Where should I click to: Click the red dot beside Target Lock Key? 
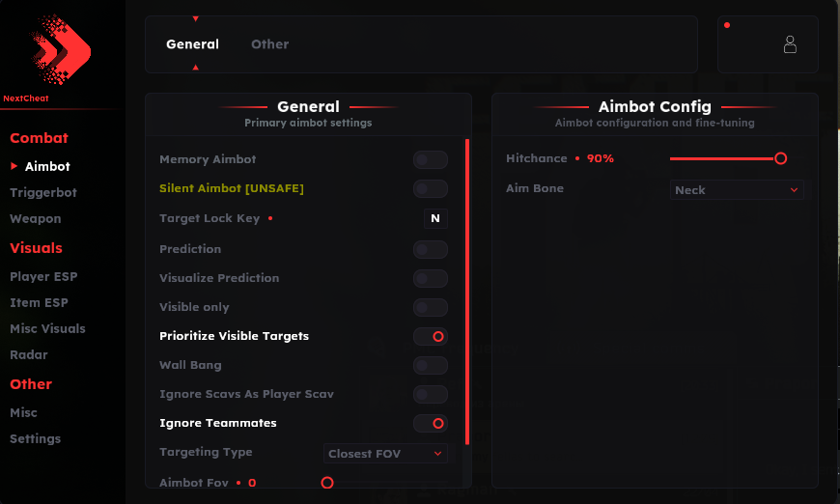pos(270,219)
